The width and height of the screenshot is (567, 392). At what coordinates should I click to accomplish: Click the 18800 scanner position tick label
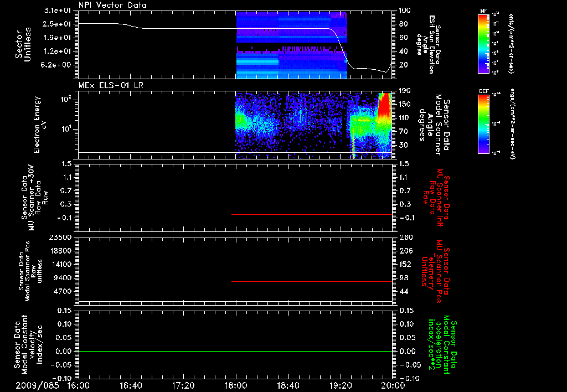pos(61,251)
